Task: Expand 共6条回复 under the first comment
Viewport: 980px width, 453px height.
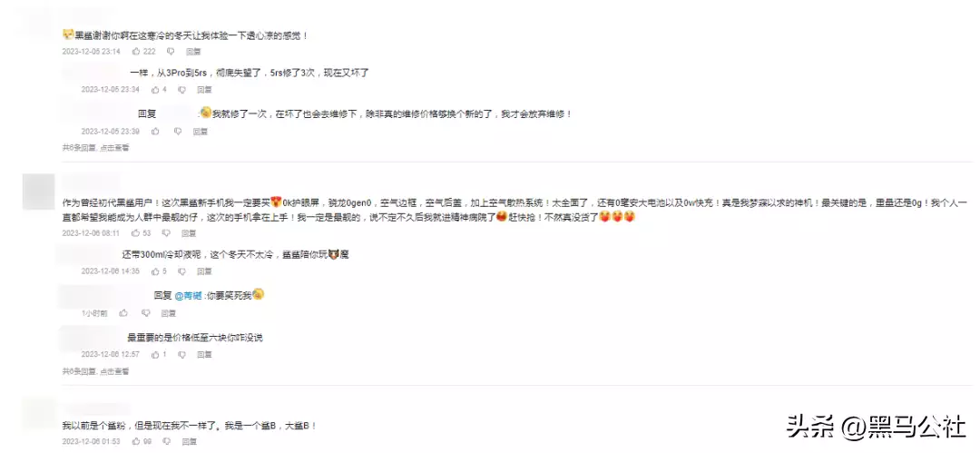Action: 95,148
